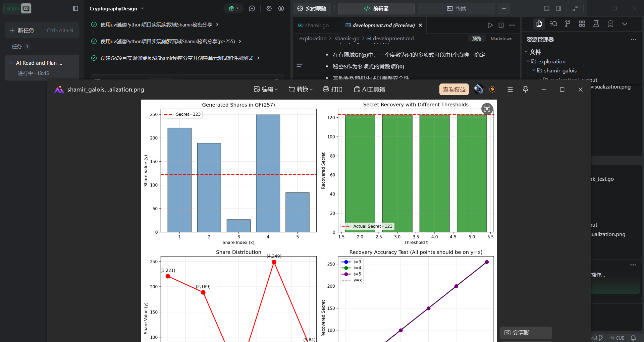Open the search panel icon
The height and width of the screenshot is (342, 644).
click(x=553, y=24)
